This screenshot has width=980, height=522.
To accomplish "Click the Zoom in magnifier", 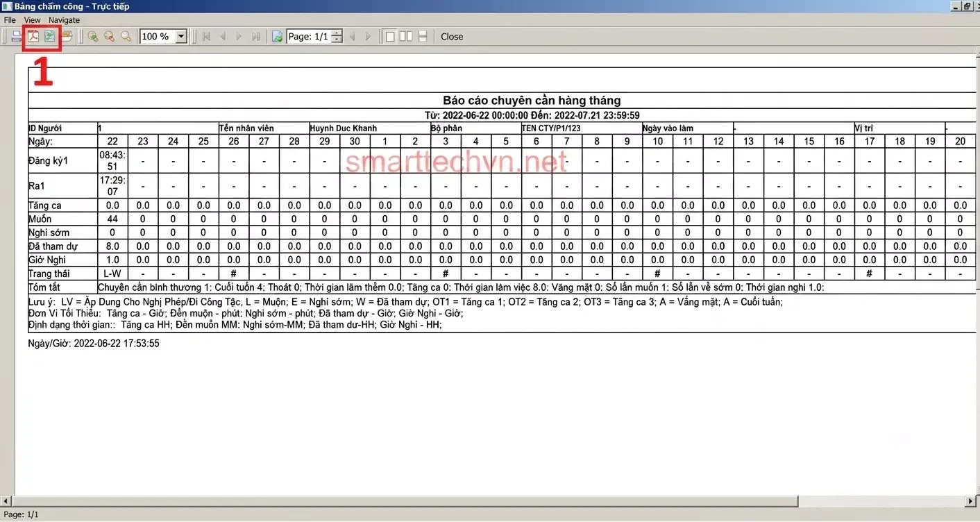I will point(92,37).
